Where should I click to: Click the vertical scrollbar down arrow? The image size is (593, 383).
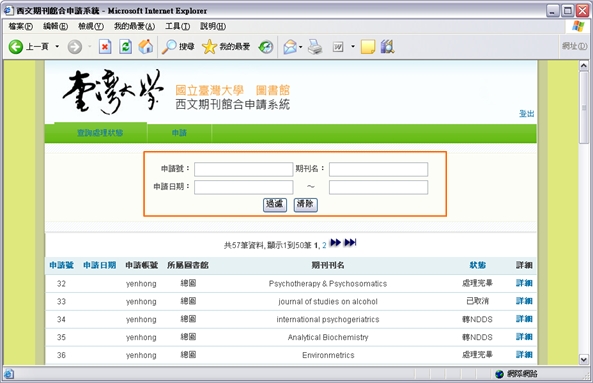tap(584, 360)
